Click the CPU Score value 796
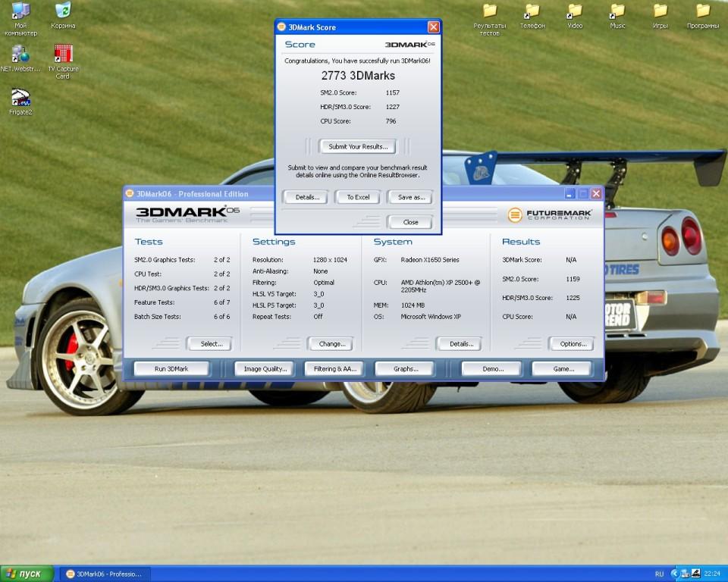Viewport: 728px width, 582px height. (x=391, y=121)
